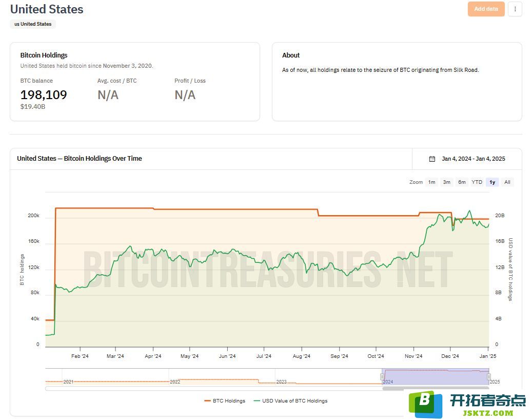Click the chart title Bitcoin Holdings Over Time
Viewport: 532px width, 420px height.
(x=80, y=159)
